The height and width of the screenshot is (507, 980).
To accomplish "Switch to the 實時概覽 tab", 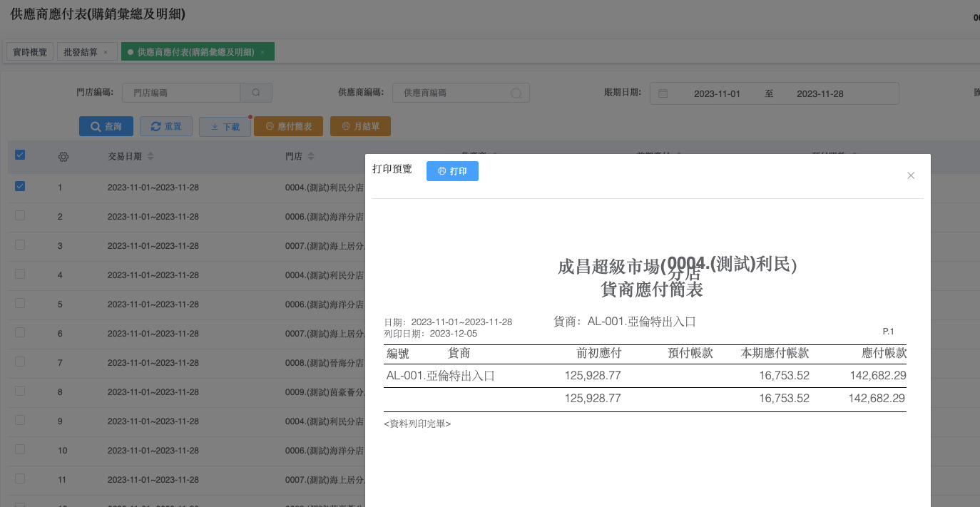I will 30,52.
